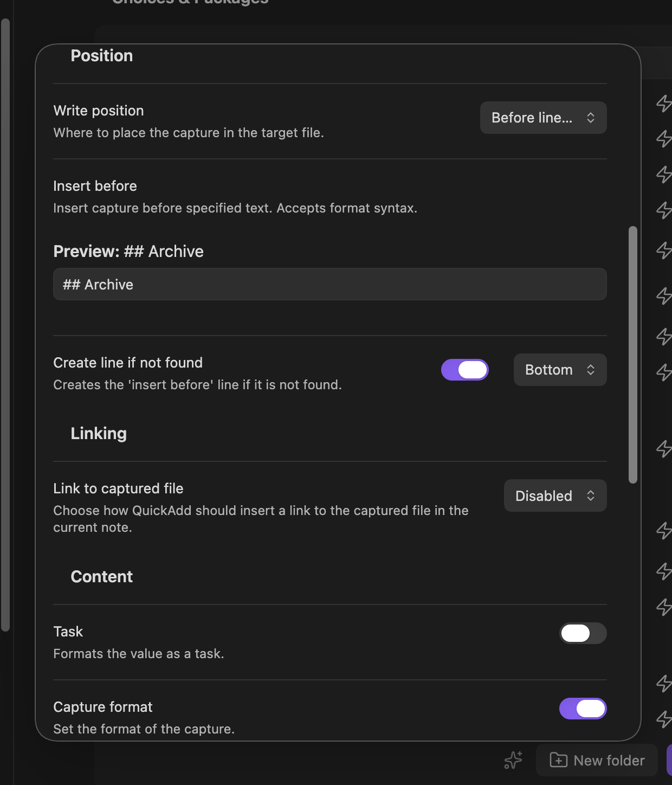Screen dimensions: 672x785
Task: Click 'Choose how QuickAdd should insert' description
Action: coord(261,519)
